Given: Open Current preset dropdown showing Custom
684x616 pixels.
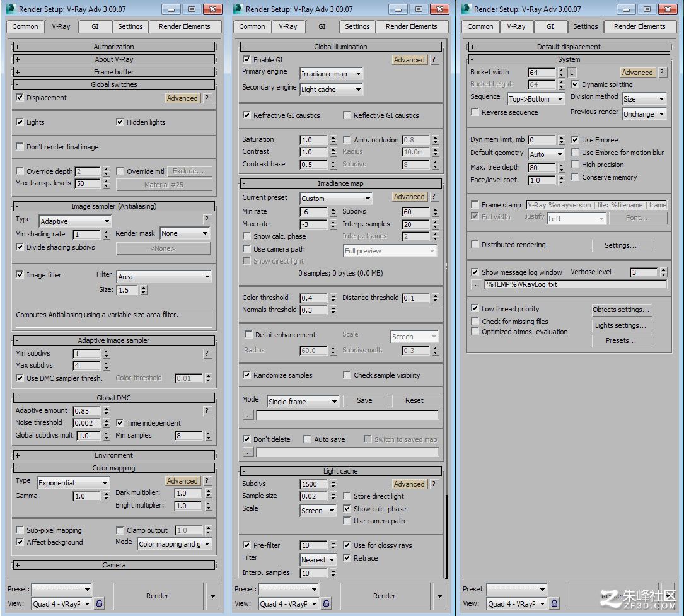Looking at the screenshot, I should pos(336,199).
